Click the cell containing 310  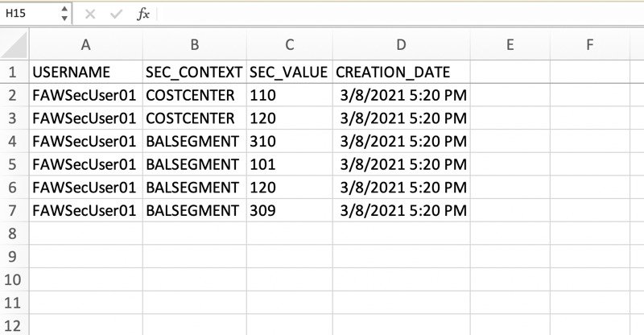pyautogui.click(x=289, y=142)
